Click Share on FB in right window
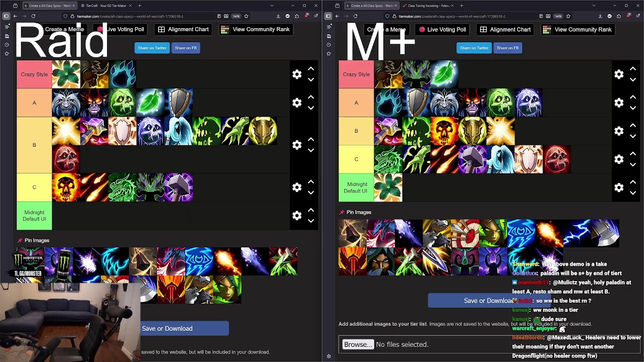 508,48
